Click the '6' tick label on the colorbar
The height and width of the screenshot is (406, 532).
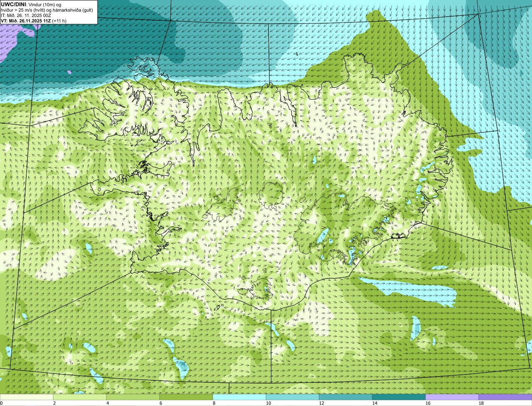tap(161, 403)
